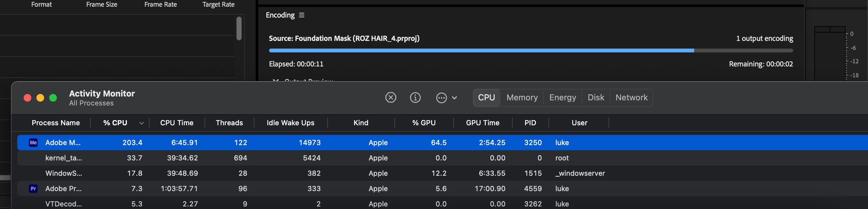Switch to the Network tab
The width and height of the screenshot is (868, 209).
click(632, 98)
